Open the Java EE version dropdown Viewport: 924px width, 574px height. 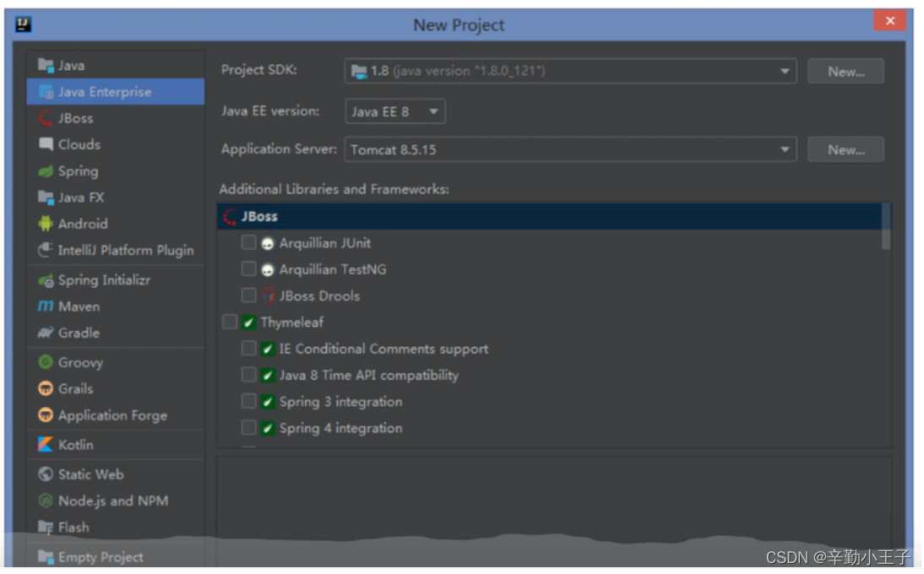point(394,111)
